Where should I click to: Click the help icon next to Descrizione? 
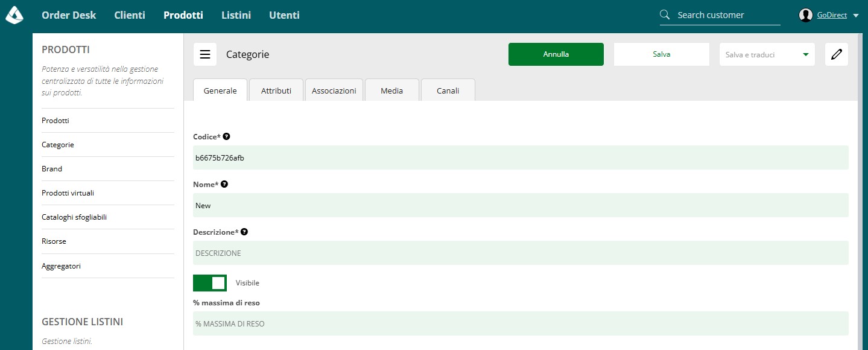pyautogui.click(x=244, y=232)
